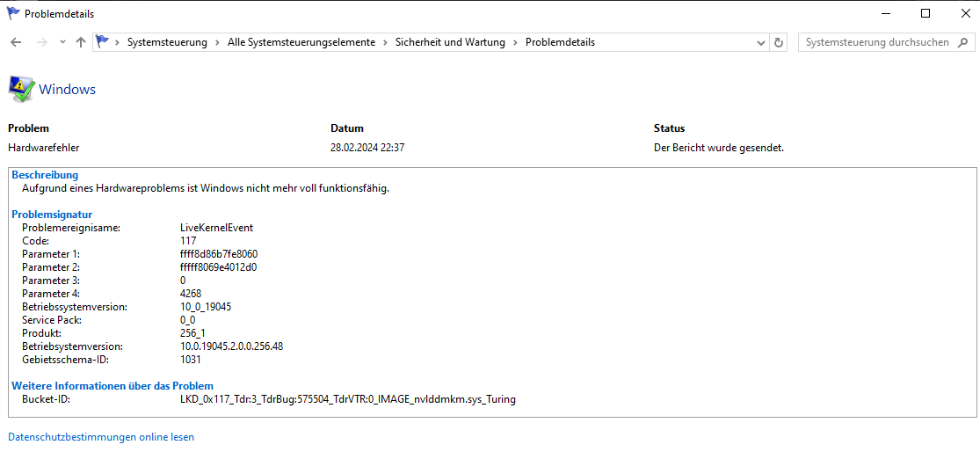
Task: Select the value 10_0_19045
Action: 206,307
